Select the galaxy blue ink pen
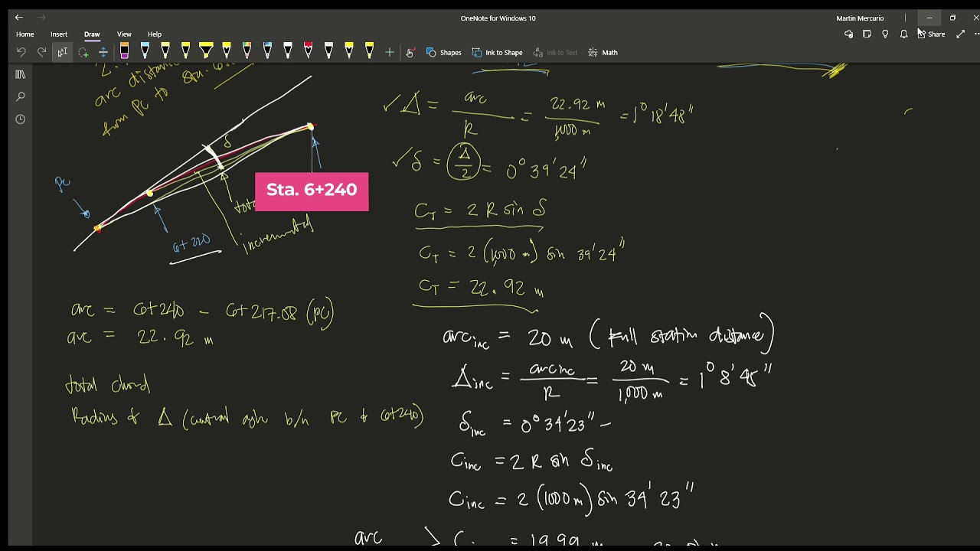The image size is (980, 551). tap(267, 51)
